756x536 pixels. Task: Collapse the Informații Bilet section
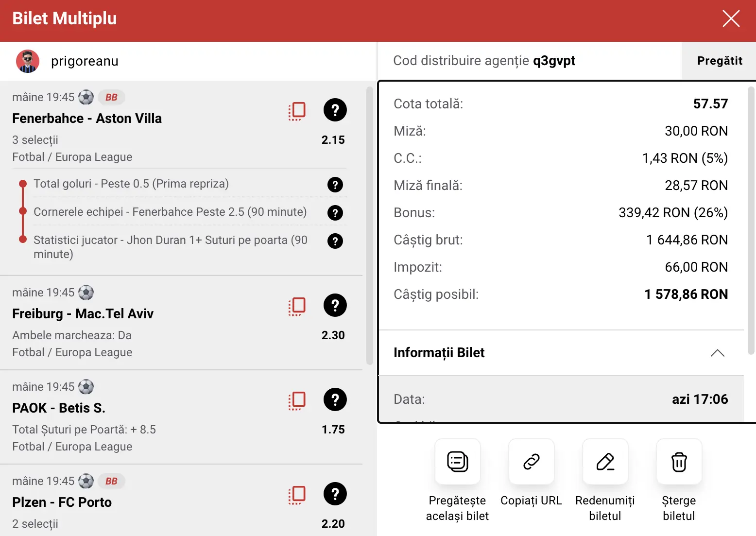pos(717,353)
